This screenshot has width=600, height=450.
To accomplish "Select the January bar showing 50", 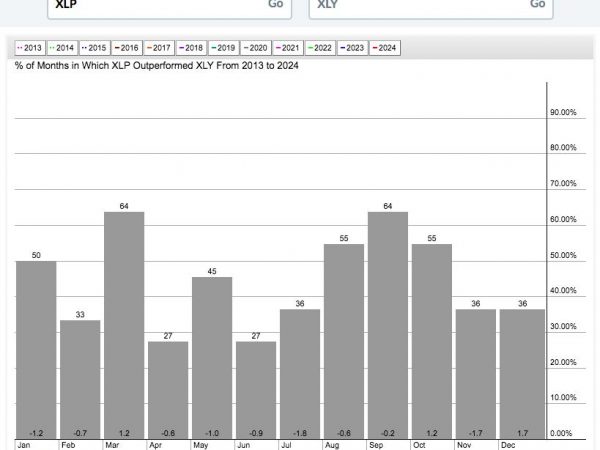I will tap(36, 350).
